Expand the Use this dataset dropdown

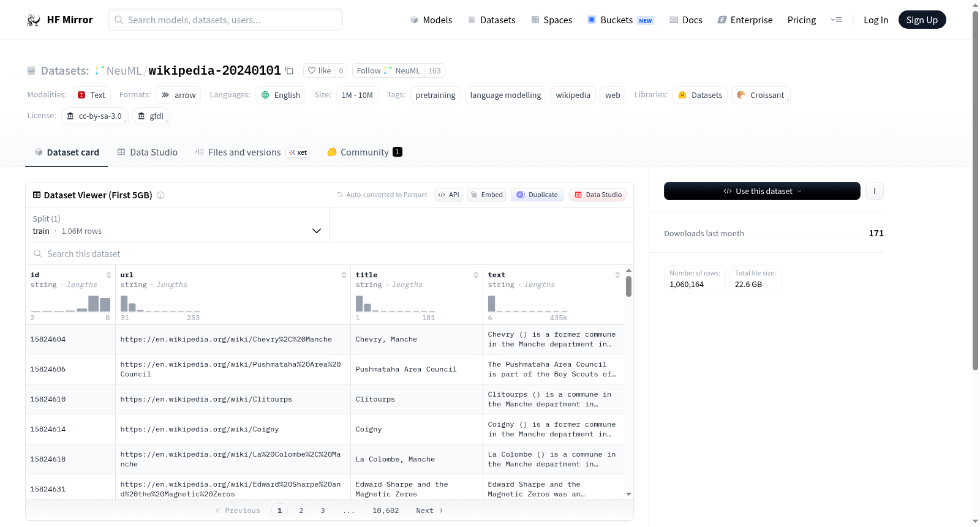(x=762, y=191)
